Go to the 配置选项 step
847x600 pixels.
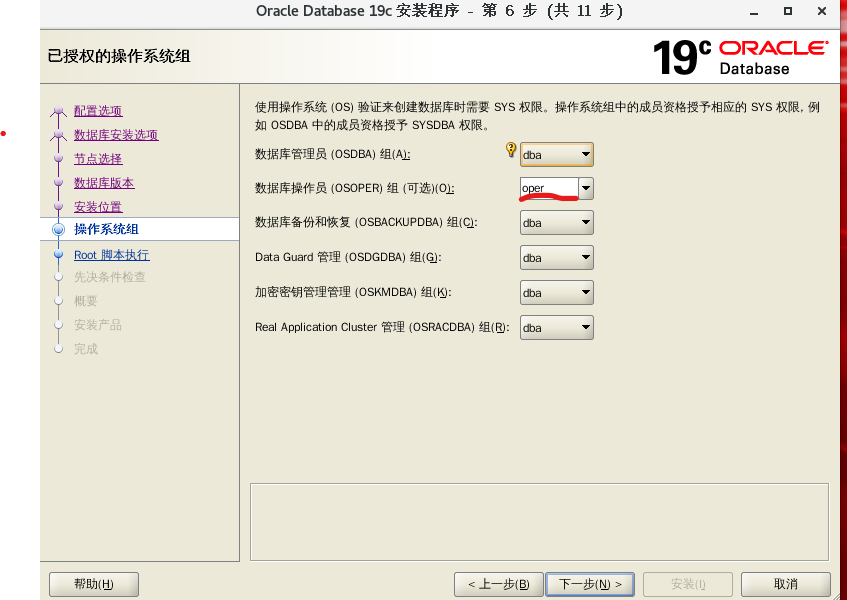click(98, 111)
